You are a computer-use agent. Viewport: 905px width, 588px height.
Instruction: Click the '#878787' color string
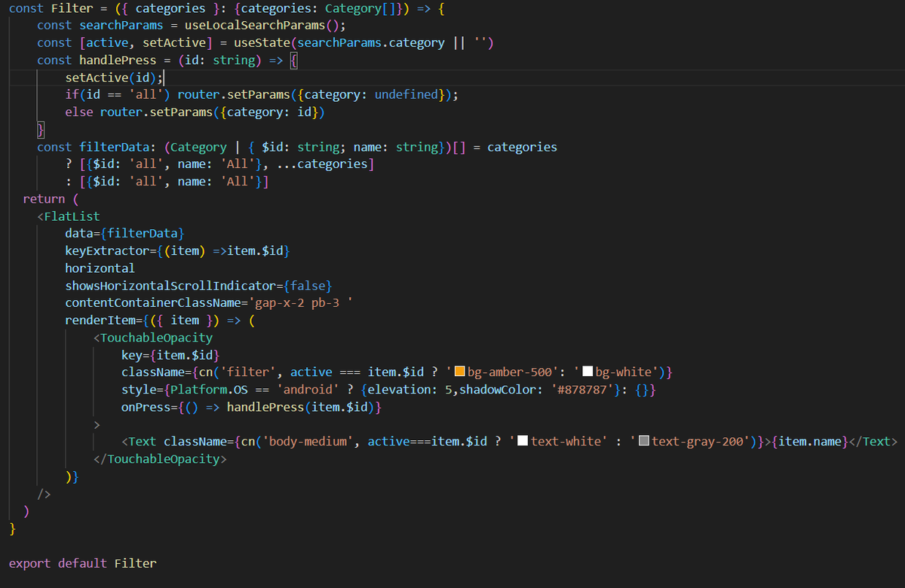(x=583, y=389)
